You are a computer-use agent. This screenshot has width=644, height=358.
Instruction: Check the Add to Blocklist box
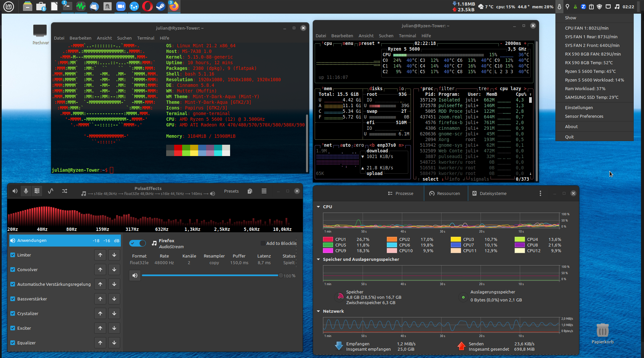coord(263,243)
